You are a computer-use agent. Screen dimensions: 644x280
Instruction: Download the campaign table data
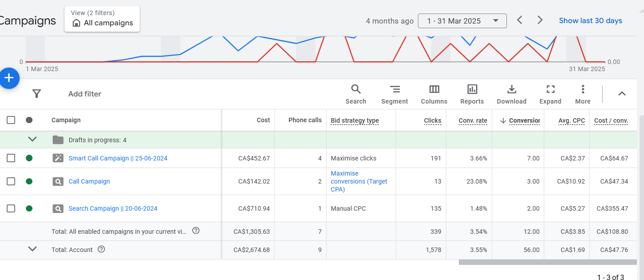tap(511, 94)
